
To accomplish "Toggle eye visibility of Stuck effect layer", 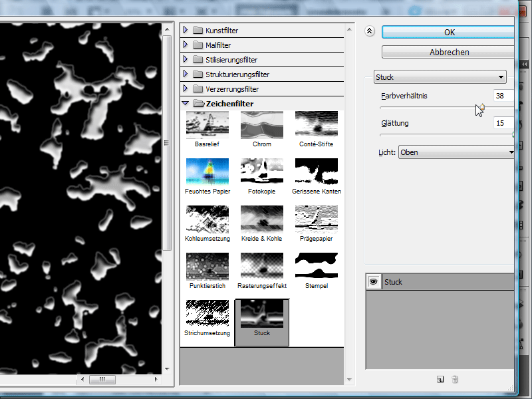I will pos(374,281).
